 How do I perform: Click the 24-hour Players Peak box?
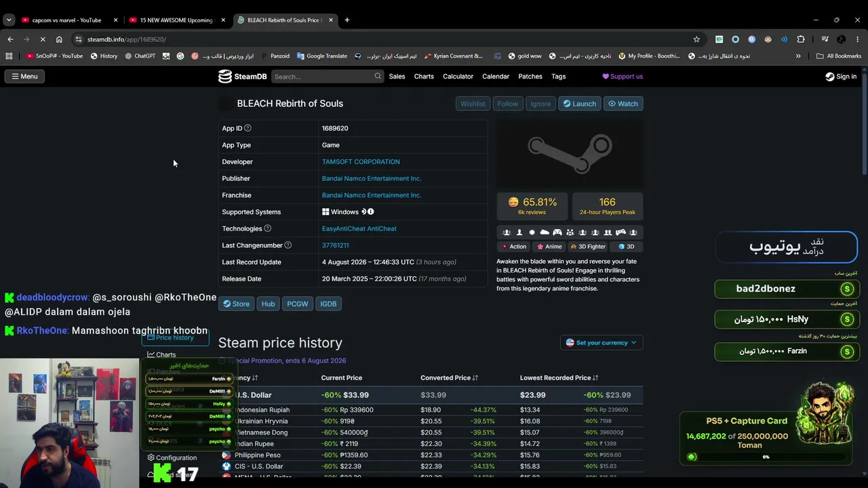pyautogui.click(x=608, y=206)
